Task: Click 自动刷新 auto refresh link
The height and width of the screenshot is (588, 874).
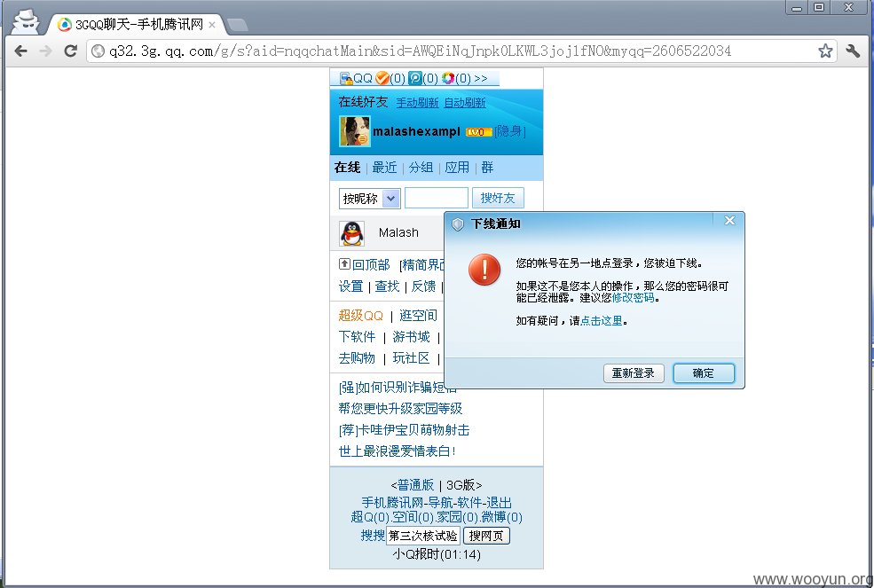Action: 465,103
